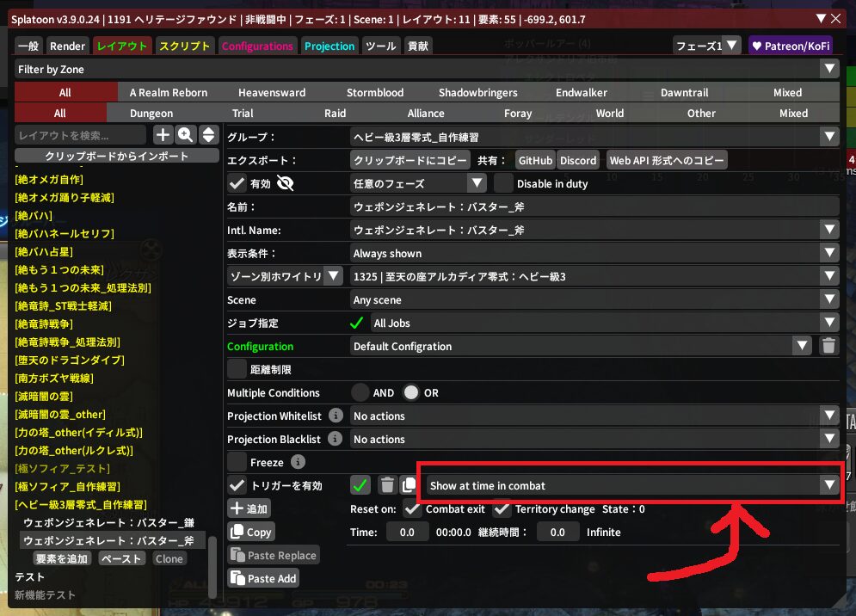The width and height of the screenshot is (856, 616).
Task: Click the plus icon to add a layout
Action: tap(163, 134)
